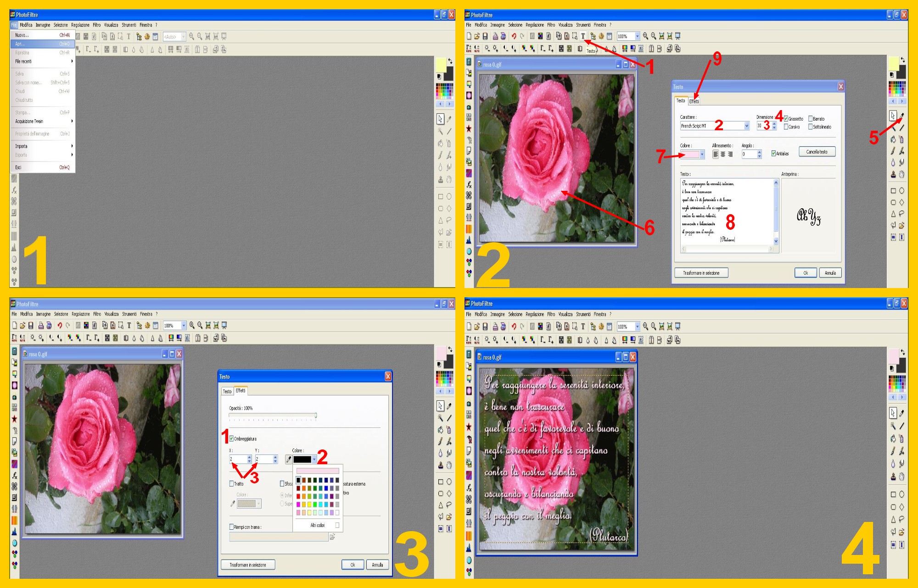Choose Acquisizione Twain menu entry
The image size is (918, 588).
(29, 122)
